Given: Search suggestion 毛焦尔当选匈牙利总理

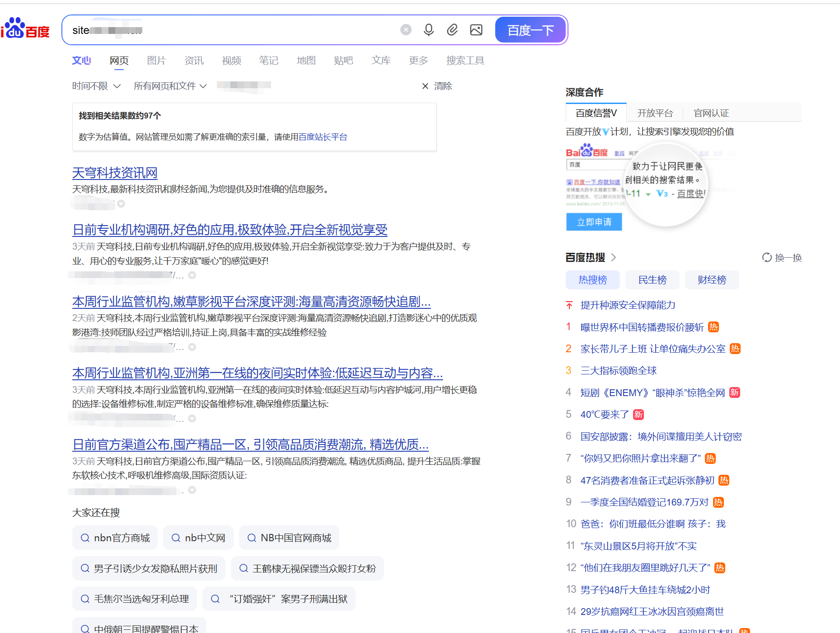Looking at the screenshot, I should pyautogui.click(x=135, y=599).
